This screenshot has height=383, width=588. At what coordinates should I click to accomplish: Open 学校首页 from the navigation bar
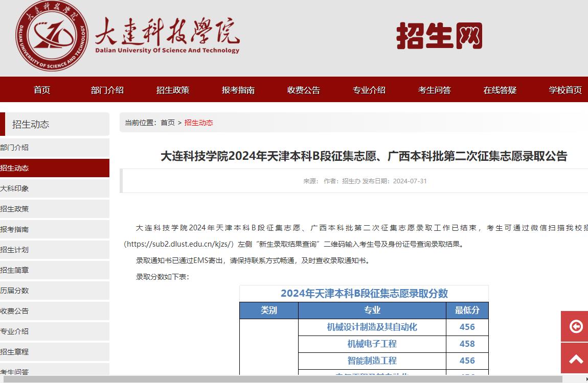tap(565, 90)
